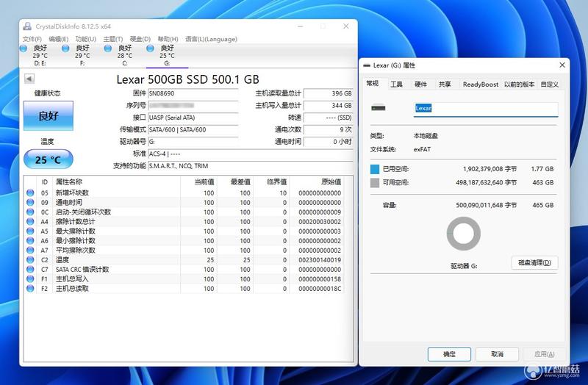
Task: Switch to the 工具 tab
Action: [396, 84]
